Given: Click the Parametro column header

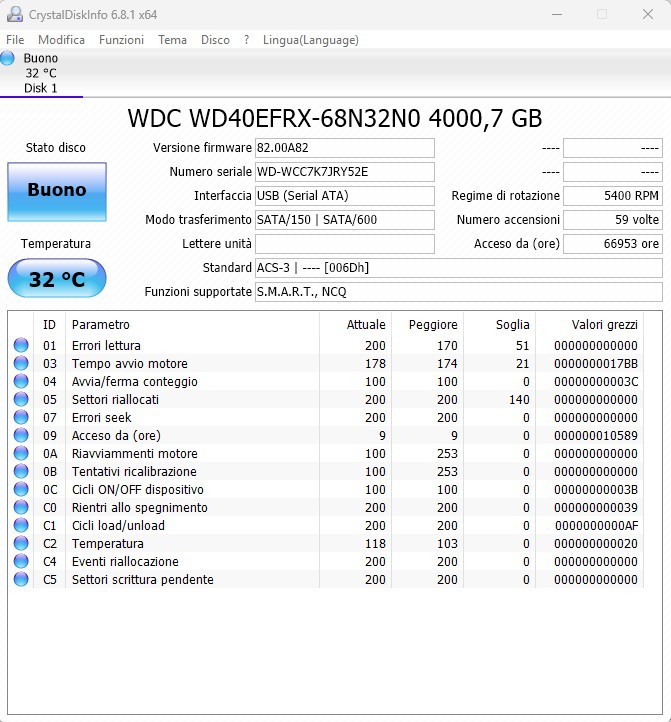Looking at the screenshot, I should (x=192, y=325).
